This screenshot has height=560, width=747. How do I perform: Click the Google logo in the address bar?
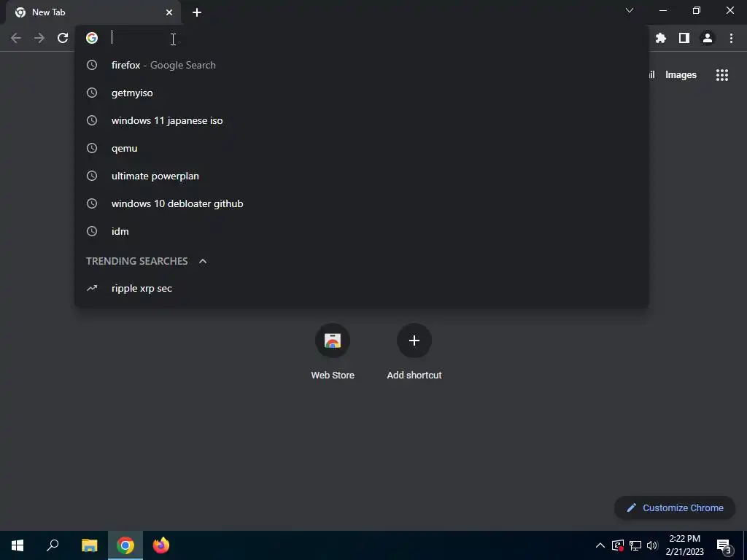(92, 38)
